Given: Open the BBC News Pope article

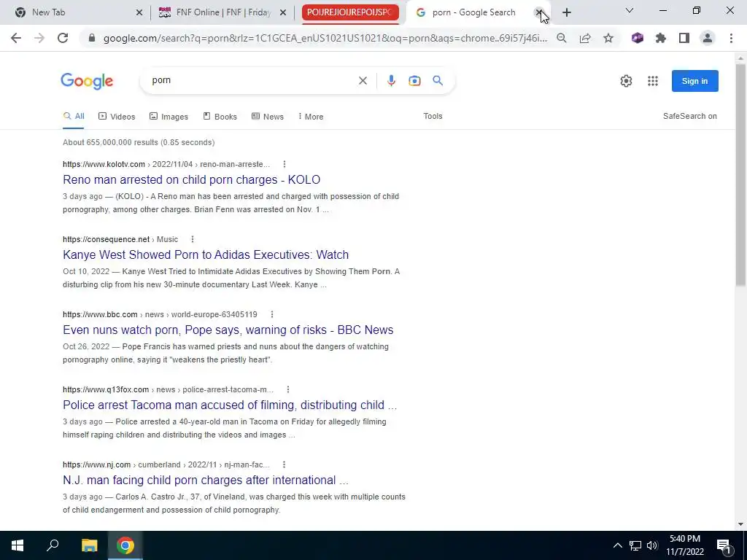Looking at the screenshot, I should click(228, 330).
